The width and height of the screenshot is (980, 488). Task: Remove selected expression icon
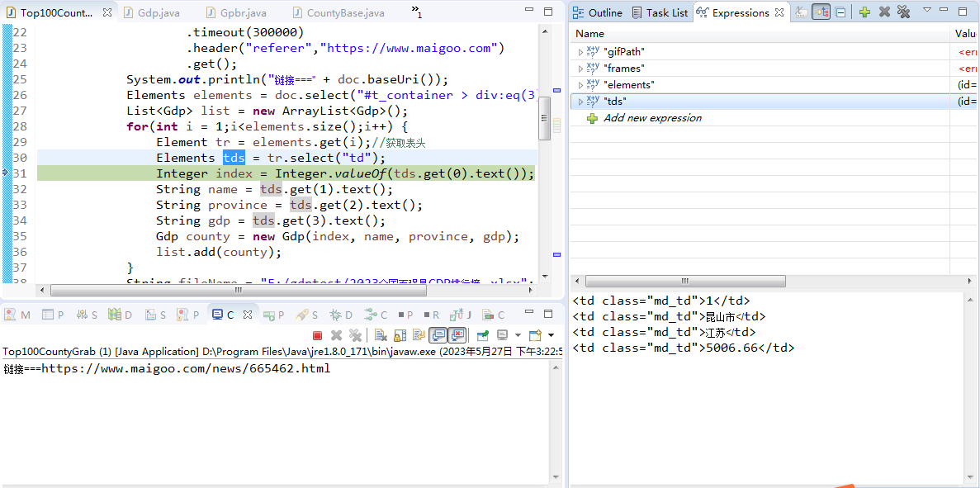click(x=883, y=12)
